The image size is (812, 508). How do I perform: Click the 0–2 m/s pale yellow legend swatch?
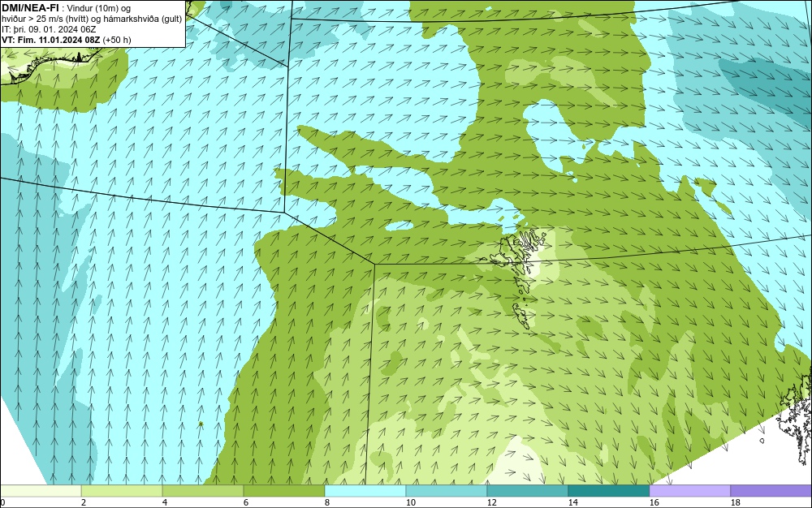click(41, 490)
